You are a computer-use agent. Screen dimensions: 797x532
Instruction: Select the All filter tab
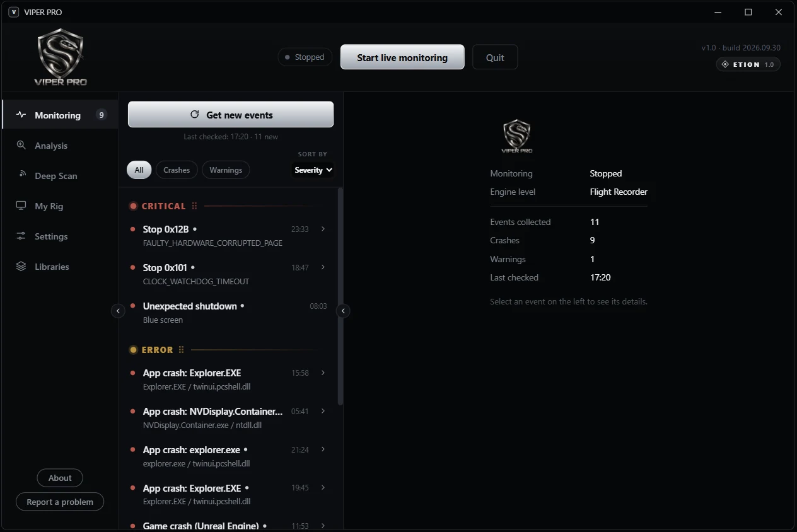click(x=139, y=170)
